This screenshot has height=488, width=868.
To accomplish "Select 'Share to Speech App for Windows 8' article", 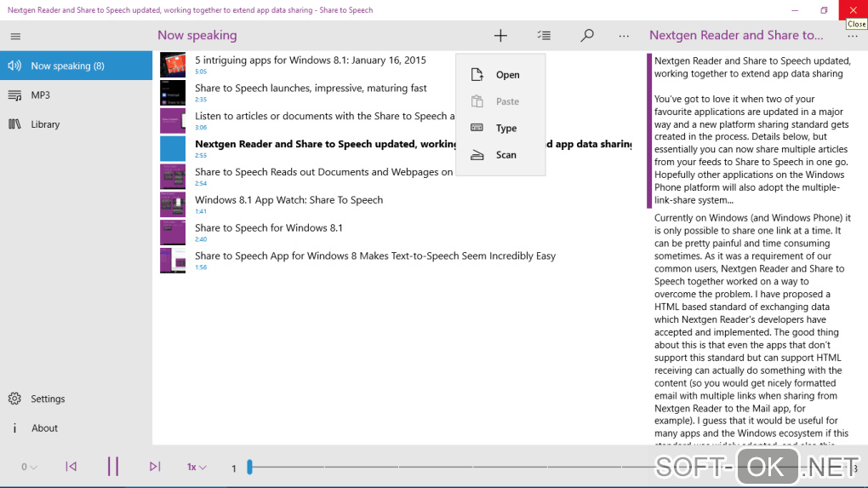I will pyautogui.click(x=375, y=255).
